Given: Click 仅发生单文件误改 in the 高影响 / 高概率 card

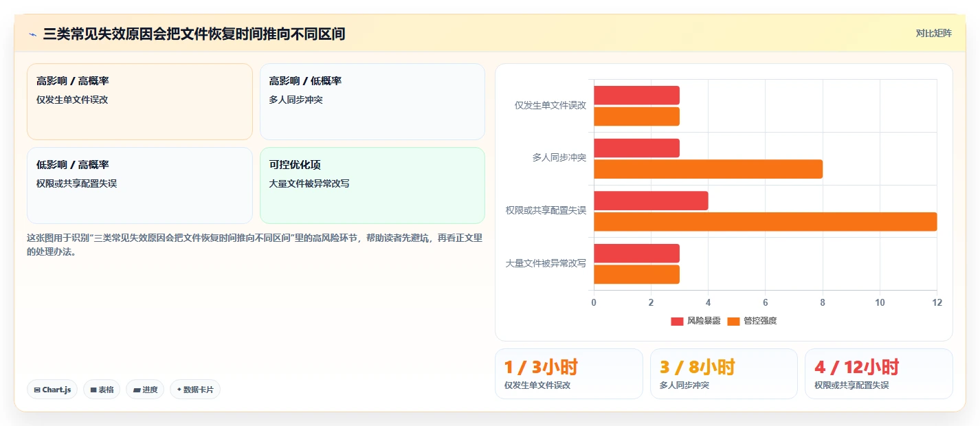Looking at the screenshot, I should [x=72, y=100].
